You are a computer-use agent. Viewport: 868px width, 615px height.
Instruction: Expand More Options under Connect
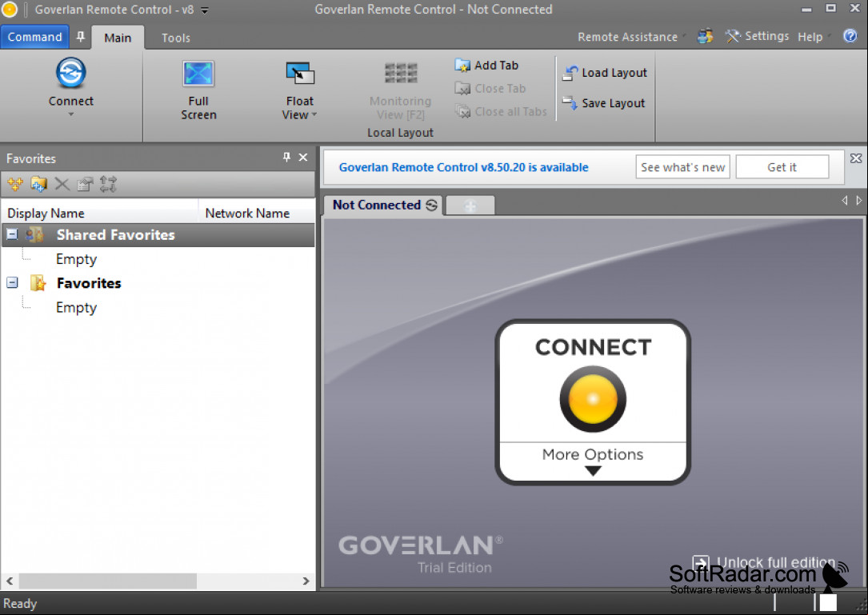(593, 461)
